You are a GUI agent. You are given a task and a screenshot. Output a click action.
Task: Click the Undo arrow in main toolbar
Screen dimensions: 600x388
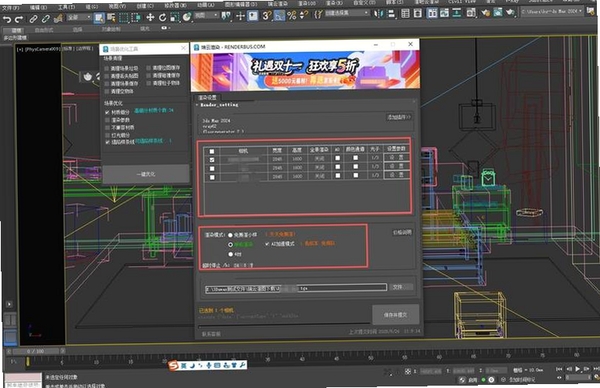7,18
